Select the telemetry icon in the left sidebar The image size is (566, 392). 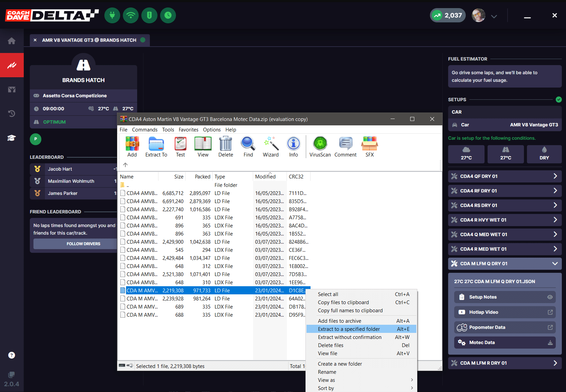[12, 65]
